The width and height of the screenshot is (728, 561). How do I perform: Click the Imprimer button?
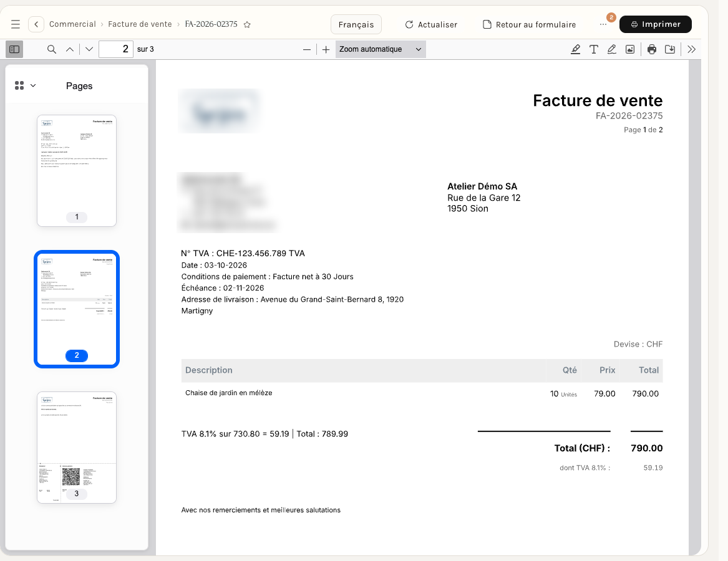click(x=656, y=24)
